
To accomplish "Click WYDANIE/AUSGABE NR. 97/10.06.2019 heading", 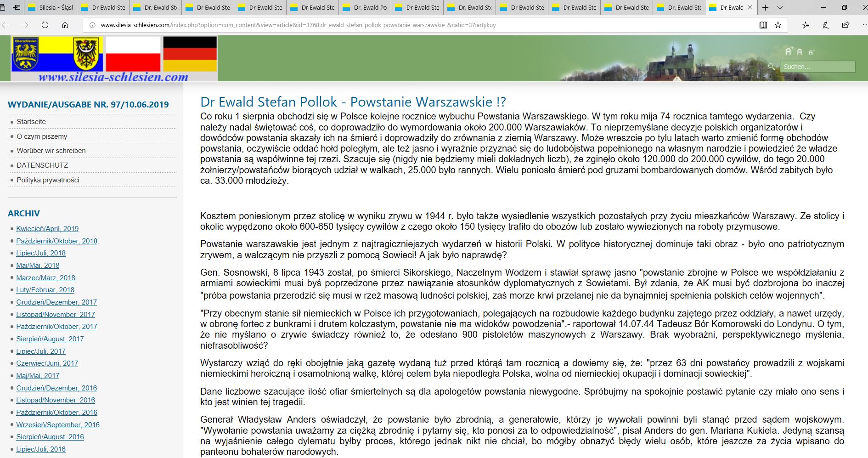I will (x=88, y=105).
